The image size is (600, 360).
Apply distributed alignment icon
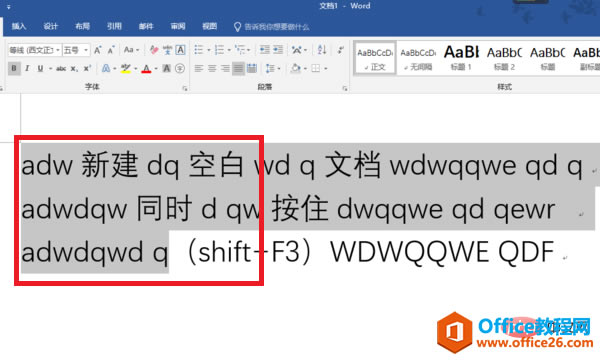tap(252, 68)
